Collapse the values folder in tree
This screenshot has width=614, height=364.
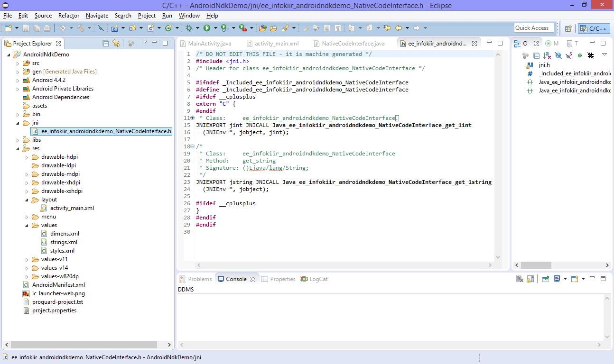pyautogui.click(x=27, y=226)
